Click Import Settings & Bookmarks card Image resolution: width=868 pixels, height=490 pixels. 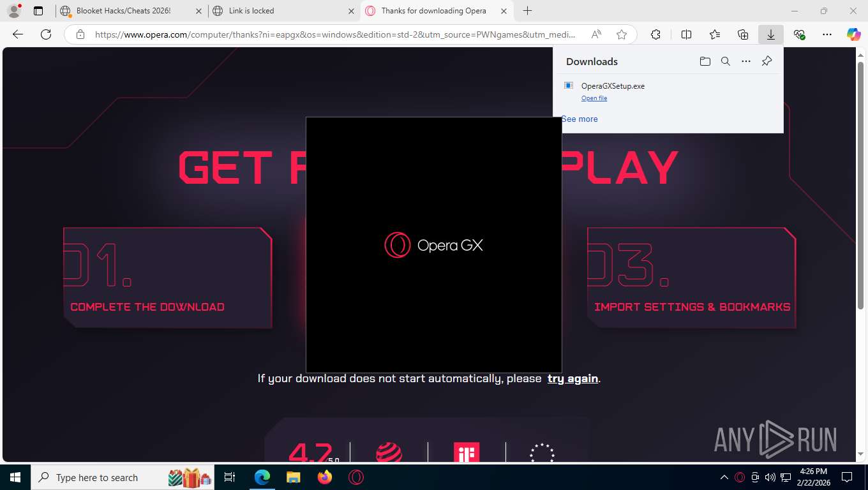click(x=692, y=278)
